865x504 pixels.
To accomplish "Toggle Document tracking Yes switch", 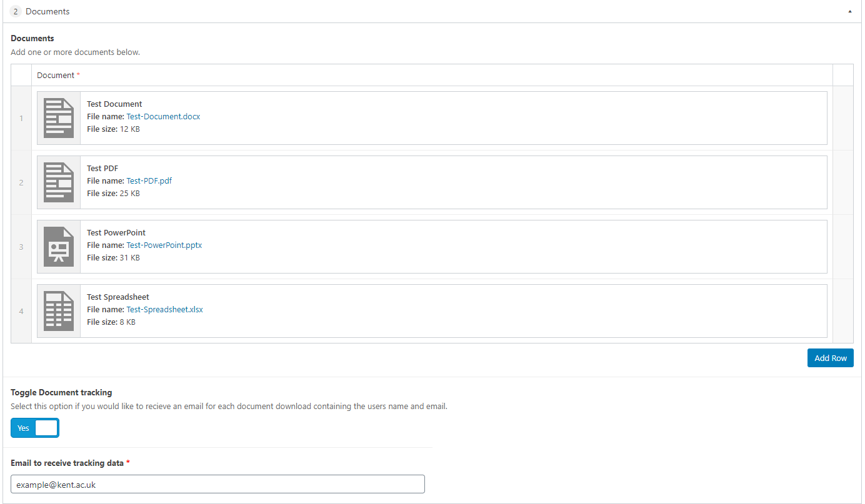I will click(35, 428).
